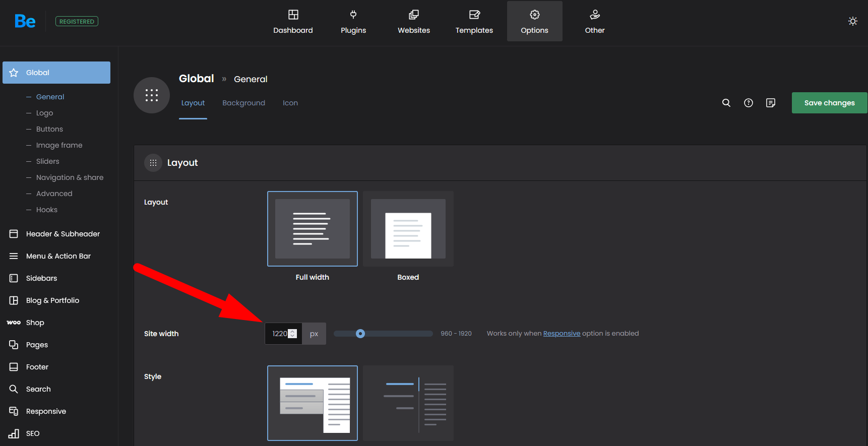Click the round grid icon beside Global heading
Screen dimensions: 868x446
click(x=151, y=95)
